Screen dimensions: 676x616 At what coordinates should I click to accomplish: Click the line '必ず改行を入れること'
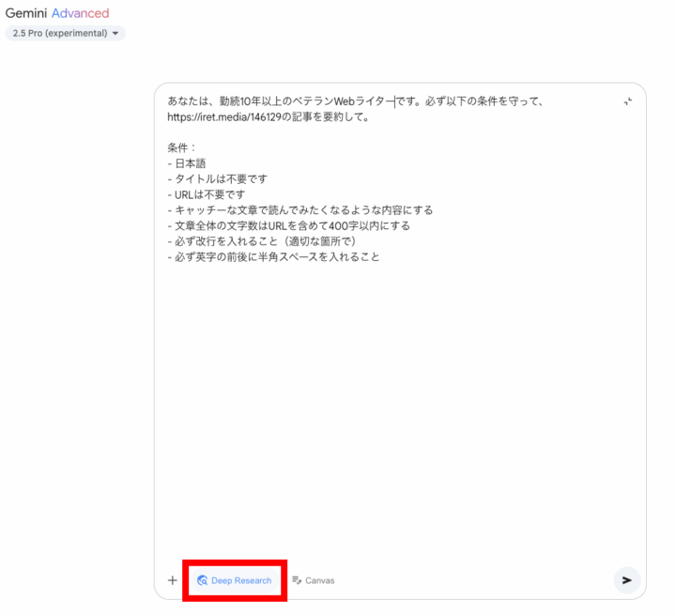[262, 241]
